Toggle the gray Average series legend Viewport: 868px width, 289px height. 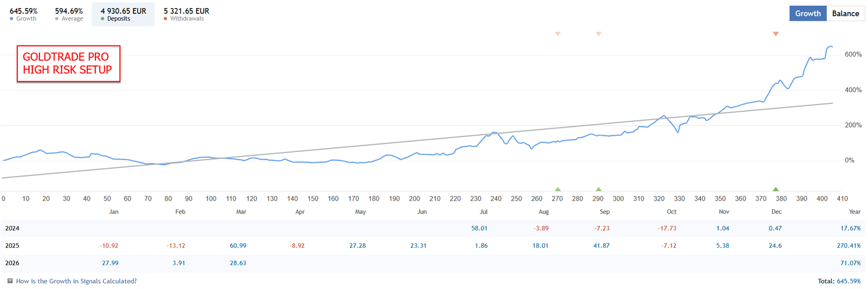pyautogui.click(x=69, y=14)
